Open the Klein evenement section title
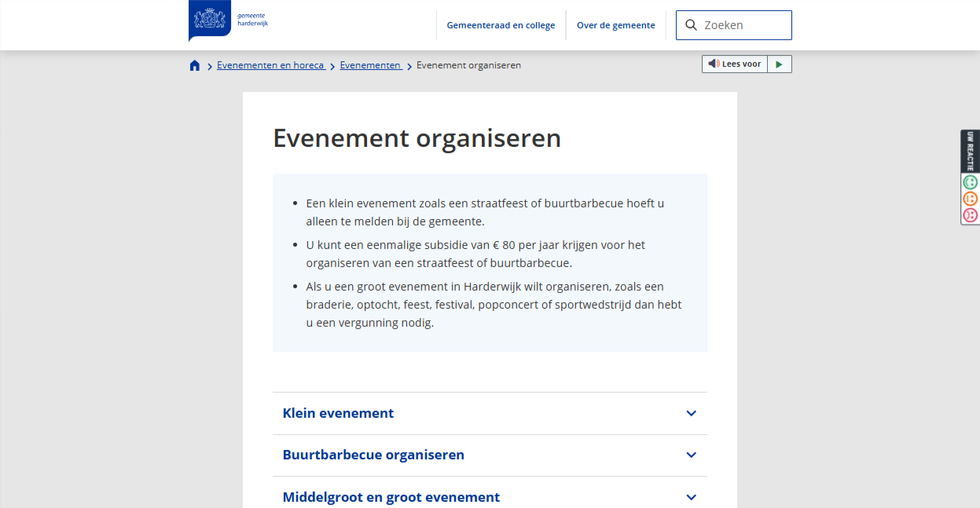The width and height of the screenshot is (980, 508). click(x=338, y=413)
